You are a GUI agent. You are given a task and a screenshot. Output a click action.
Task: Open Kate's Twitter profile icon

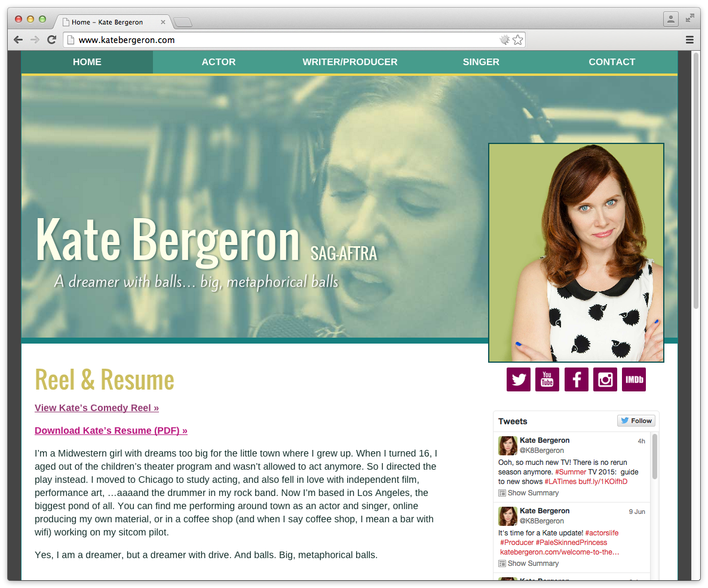pyautogui.click(x=519, y=379)
